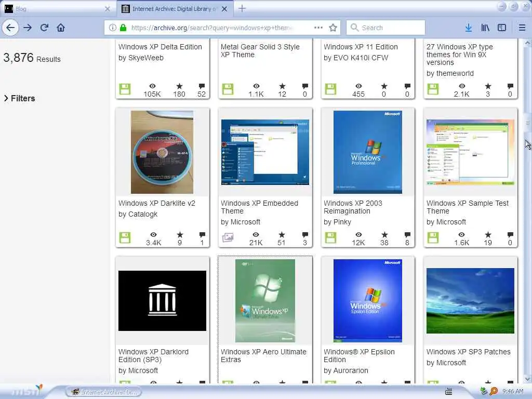Screen dimensions: 532x399
Task: Click the green padlock security icon
Action: pos(123,28)
